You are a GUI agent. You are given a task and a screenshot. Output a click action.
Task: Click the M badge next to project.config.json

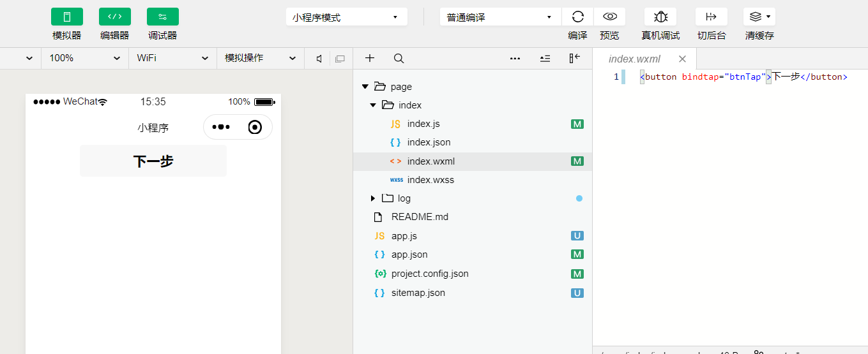577,274
